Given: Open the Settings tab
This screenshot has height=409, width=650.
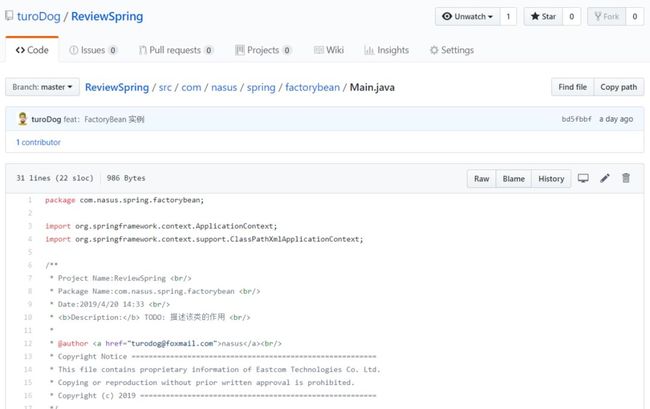Looking at the screenshot, I should point(452,50).
